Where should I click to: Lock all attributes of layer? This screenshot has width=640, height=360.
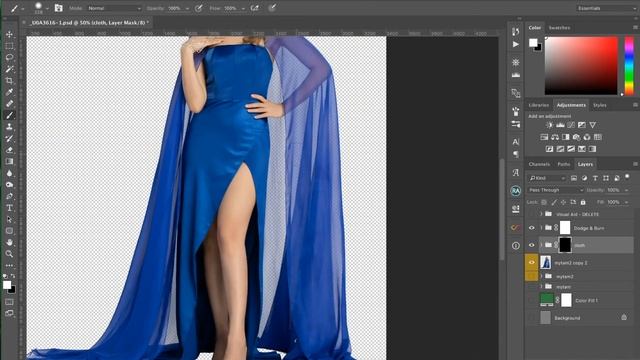pyautogui.click(x=583, y=202)
